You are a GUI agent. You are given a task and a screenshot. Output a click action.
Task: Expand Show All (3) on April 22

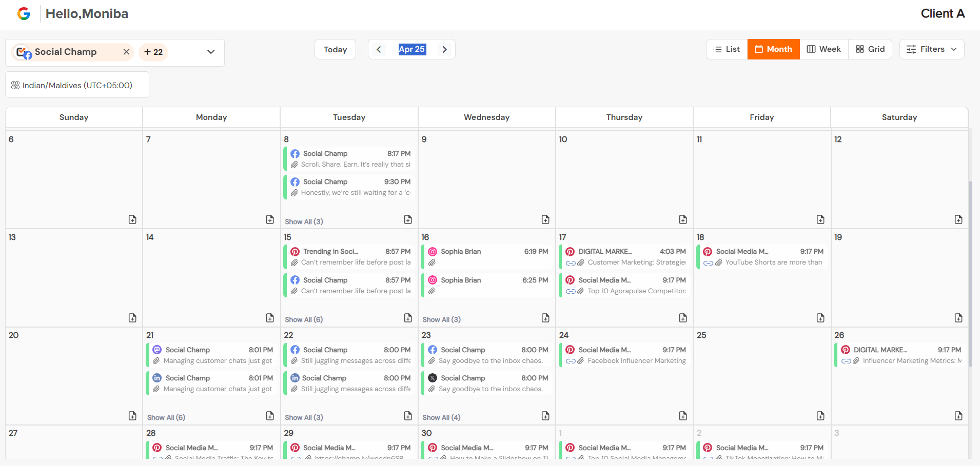click(304, 417)
